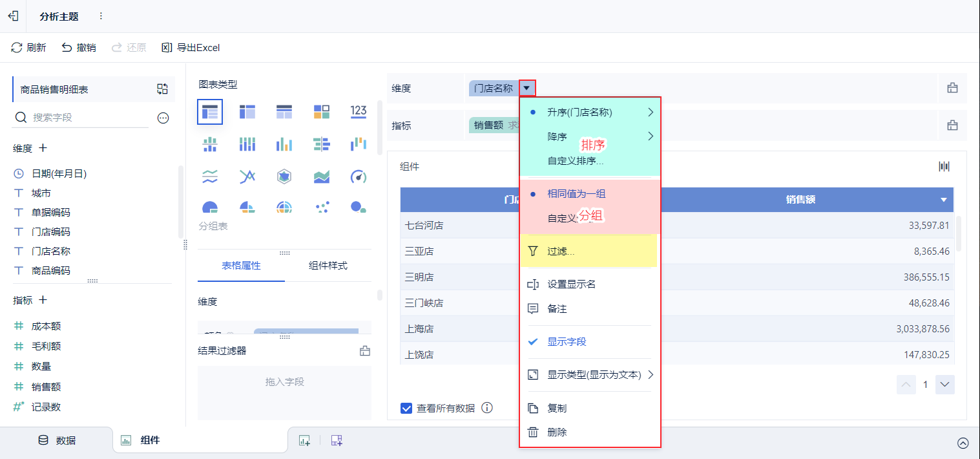Choose the waterfall chart icon

pyautogui.click(x=359, y=144)
